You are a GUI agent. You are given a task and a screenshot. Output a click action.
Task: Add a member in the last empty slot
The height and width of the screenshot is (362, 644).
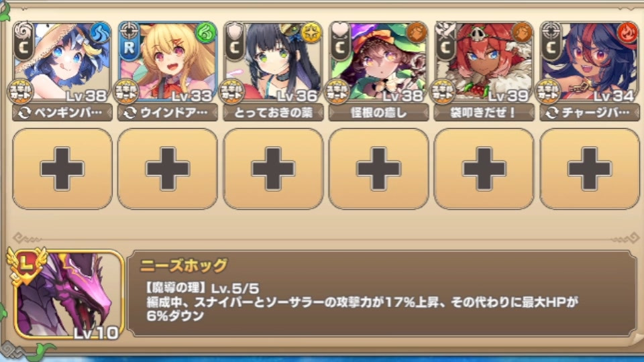pos(590,169)
